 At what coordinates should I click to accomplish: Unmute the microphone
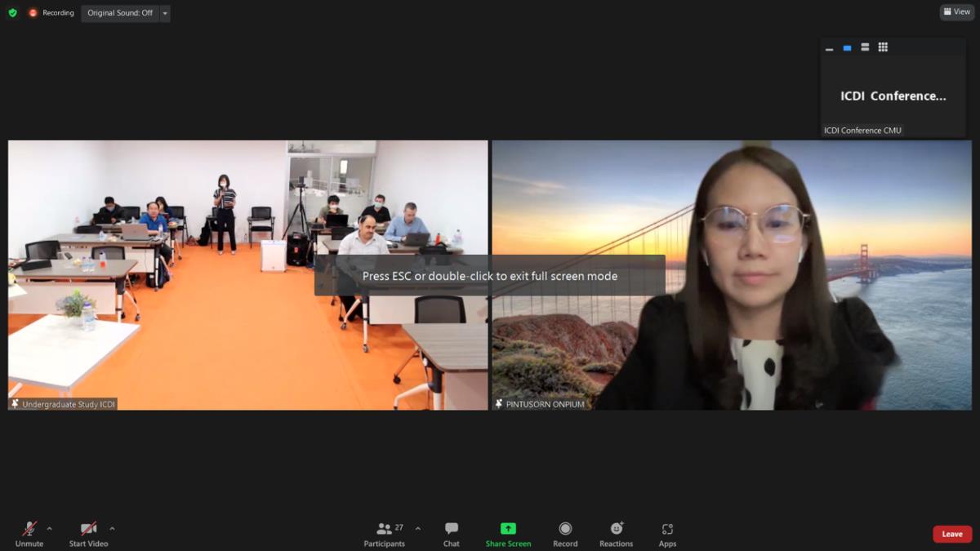[29, 534]
